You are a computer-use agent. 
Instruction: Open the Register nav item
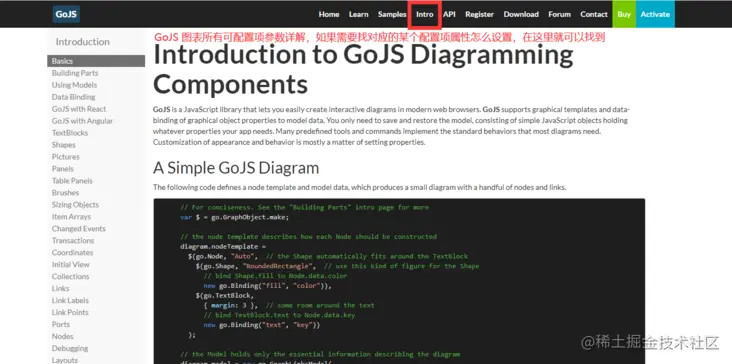coord(479,14)
